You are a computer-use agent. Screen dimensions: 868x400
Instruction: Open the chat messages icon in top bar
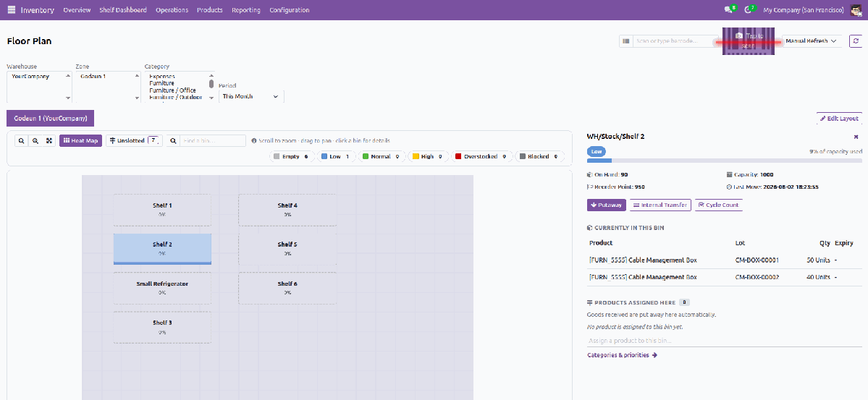(728, 10)
